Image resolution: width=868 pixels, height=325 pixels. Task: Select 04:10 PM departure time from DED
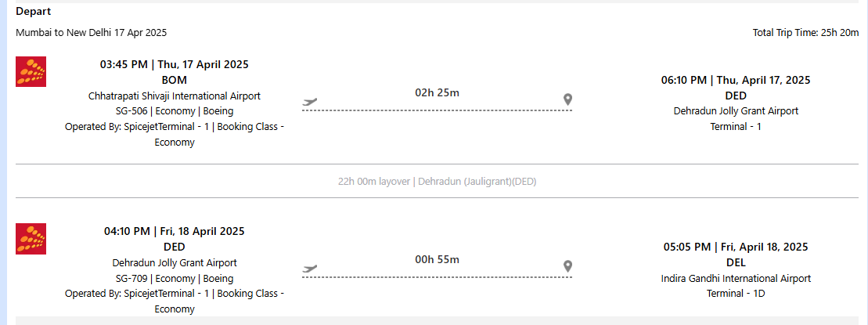174,232
